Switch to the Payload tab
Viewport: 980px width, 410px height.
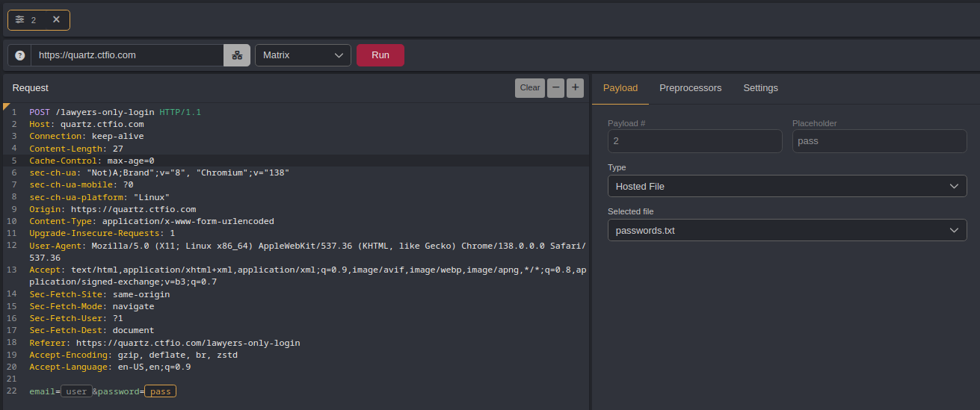620,88
